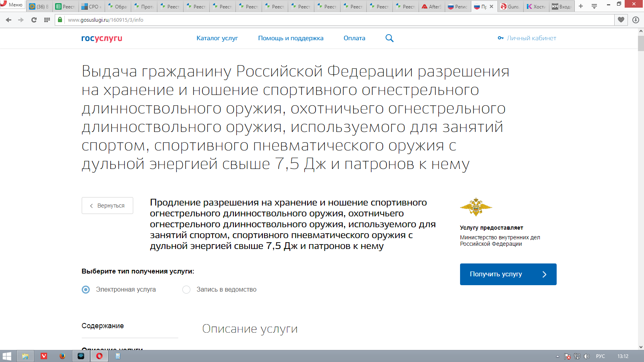Select the 'Электронная услуга' radio option
Image resolution: width=644 pixels, height=362 pixels.
[86, 290]
